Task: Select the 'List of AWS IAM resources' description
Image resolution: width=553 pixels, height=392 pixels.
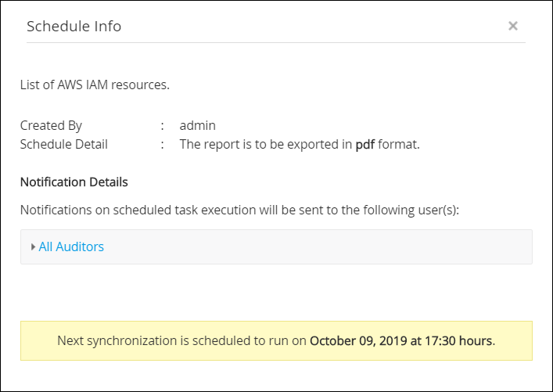Action: coord(95,85)
